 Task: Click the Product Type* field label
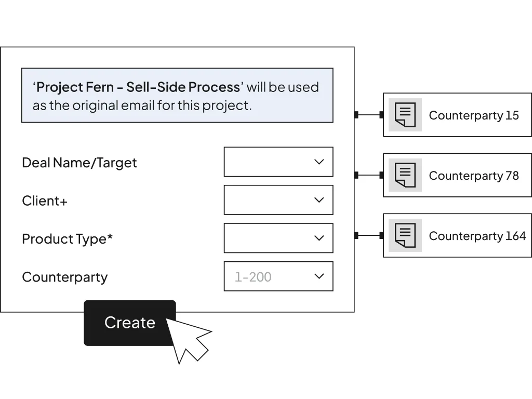click(x=67, y=239)
